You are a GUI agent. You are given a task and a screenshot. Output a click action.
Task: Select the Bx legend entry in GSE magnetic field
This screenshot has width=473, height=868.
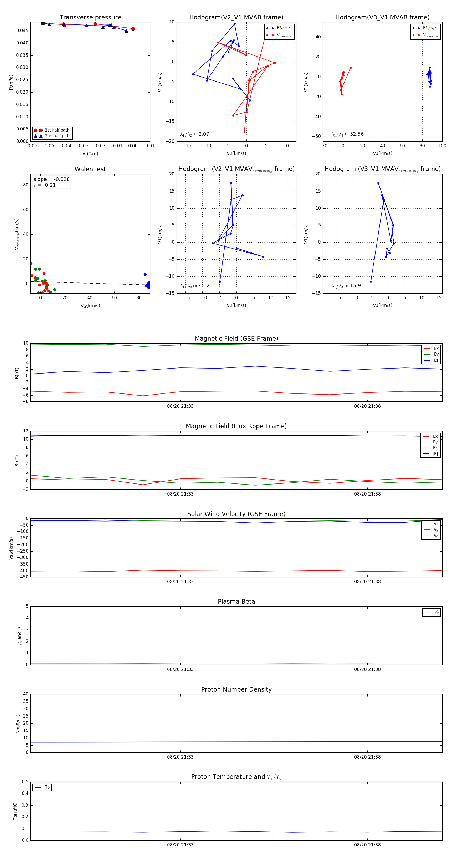[431, 349]
